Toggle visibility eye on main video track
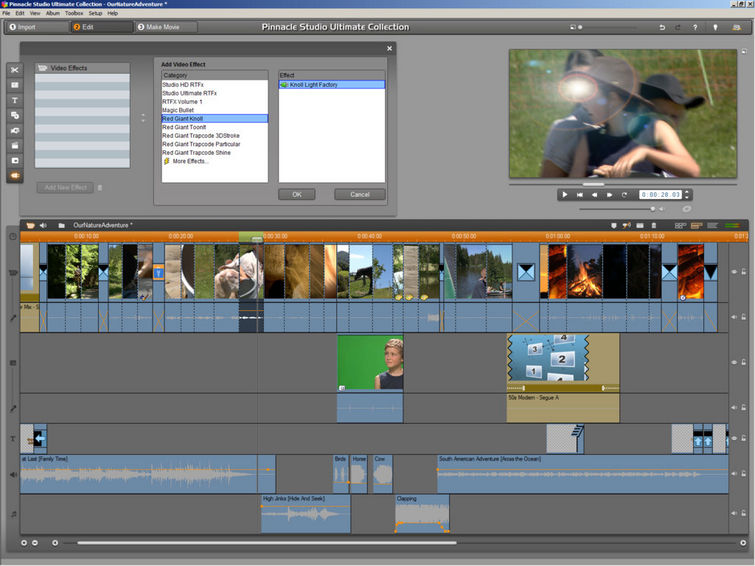 [x=734, y=271]
